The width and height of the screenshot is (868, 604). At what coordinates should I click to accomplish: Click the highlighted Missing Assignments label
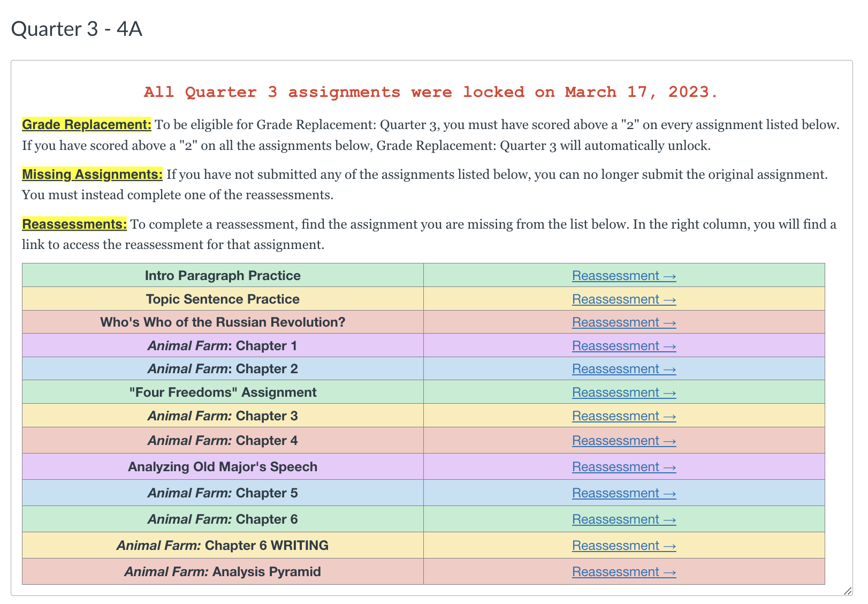click(x=92, y=174)
